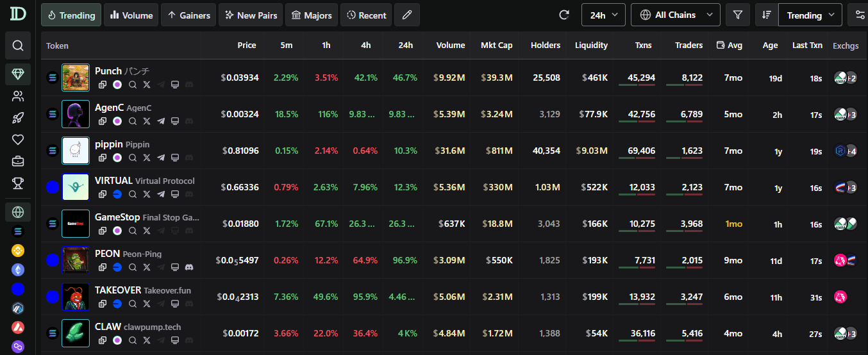Screen dimensions: 868x355
Task: Click Punch price $0.03934
Action: point(240,78)
